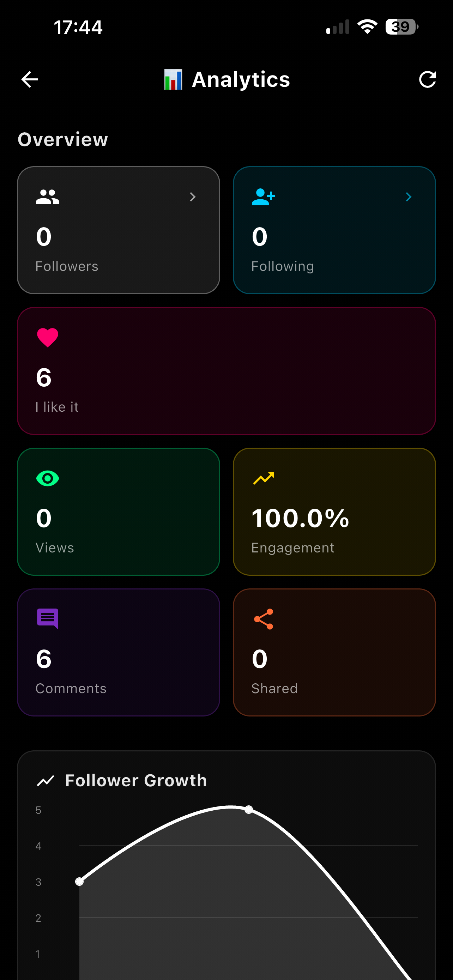453x980 pixels.
Task: Expand Followers via the chevron arrow
Action: [x=193, y=197]
